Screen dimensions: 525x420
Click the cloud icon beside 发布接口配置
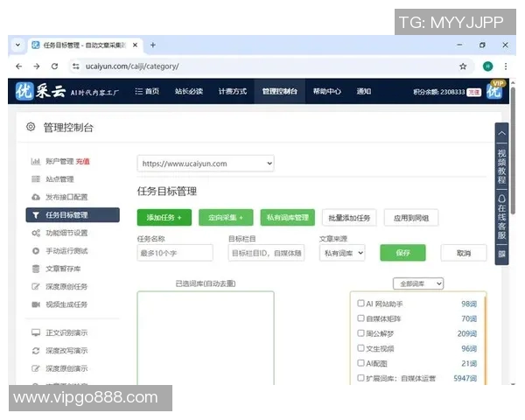click(x=36, y=197)
